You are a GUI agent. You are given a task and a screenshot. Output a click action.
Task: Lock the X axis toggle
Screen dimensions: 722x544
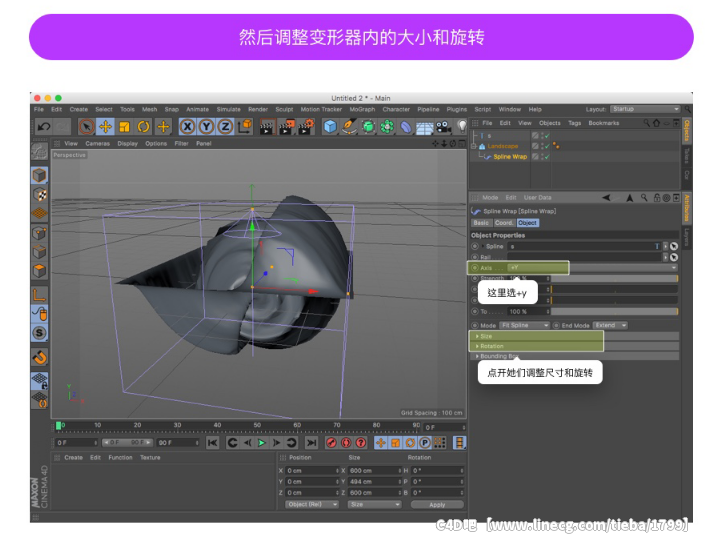187,126
